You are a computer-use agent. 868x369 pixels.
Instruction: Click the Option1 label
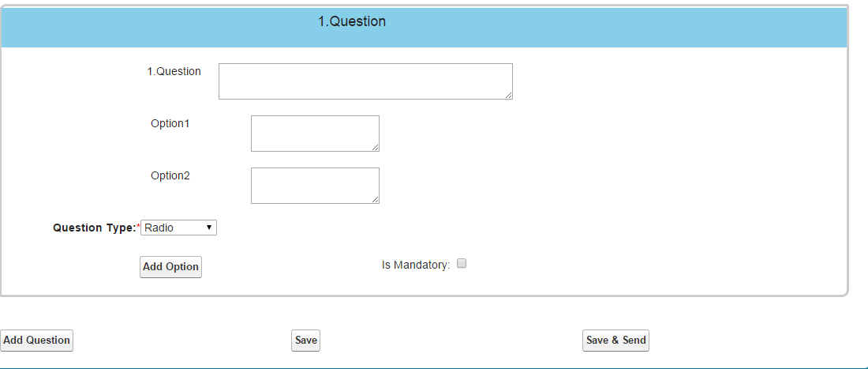[x=170, y=123]
